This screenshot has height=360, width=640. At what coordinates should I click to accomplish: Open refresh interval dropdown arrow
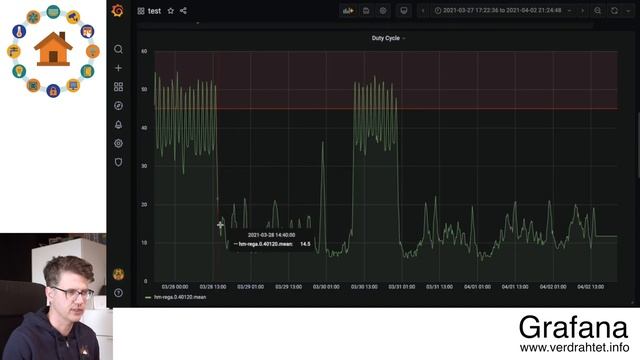(x=628, y=11)
